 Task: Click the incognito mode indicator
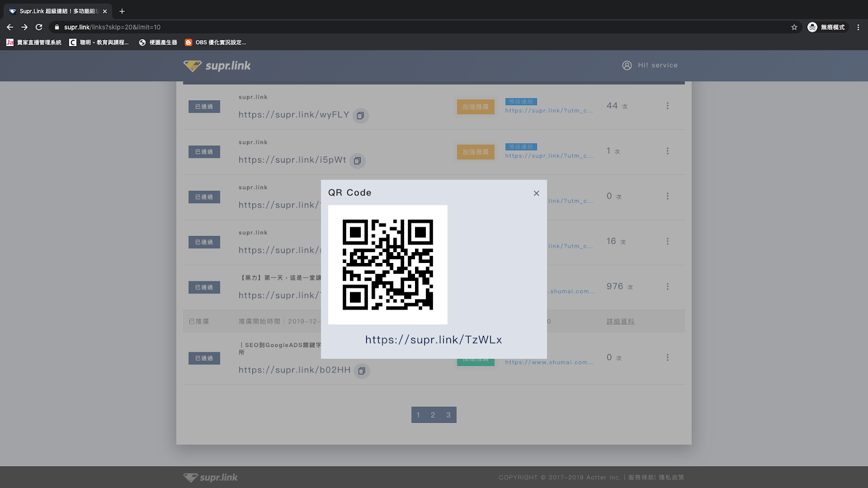[x=826, y=27]
